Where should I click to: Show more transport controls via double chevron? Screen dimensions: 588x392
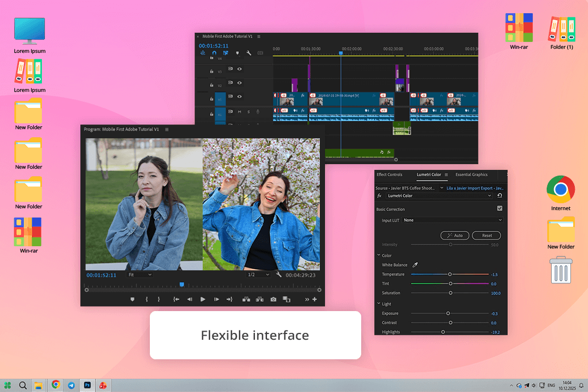[307, 300]
